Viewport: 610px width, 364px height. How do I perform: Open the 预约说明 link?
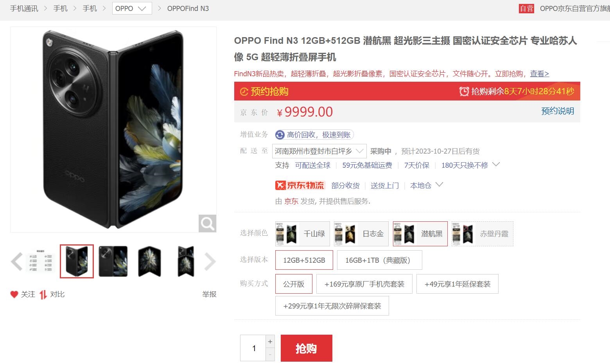pos(558,111)
